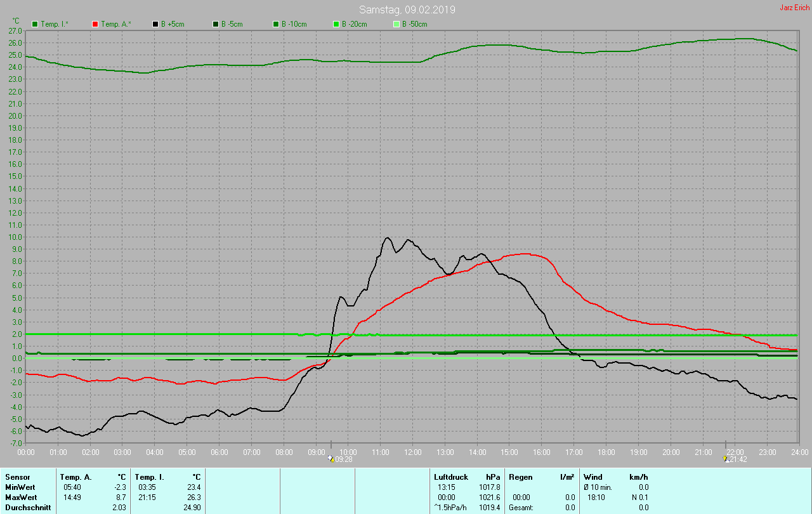Click the Temp. I. minimum value "23.4"
The width and height of the screenshot is (812, 514).
[x=194, y=487]
